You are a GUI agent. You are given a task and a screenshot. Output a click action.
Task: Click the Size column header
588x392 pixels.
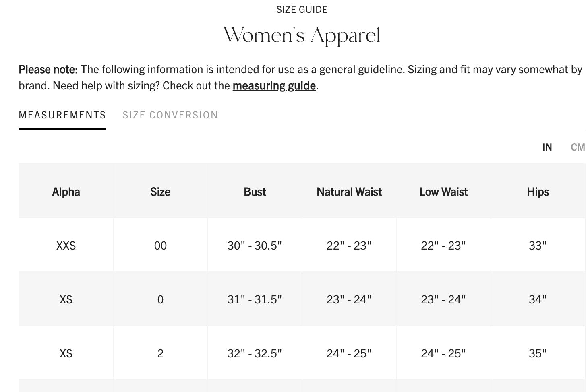[160, 192]
